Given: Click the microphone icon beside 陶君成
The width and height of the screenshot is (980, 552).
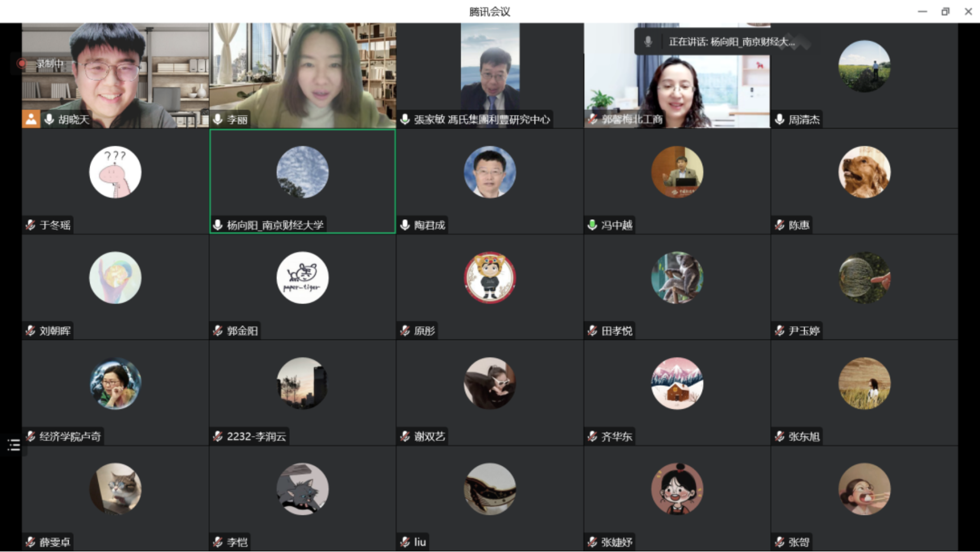Looking at the screenshot, I should (405, 225).
